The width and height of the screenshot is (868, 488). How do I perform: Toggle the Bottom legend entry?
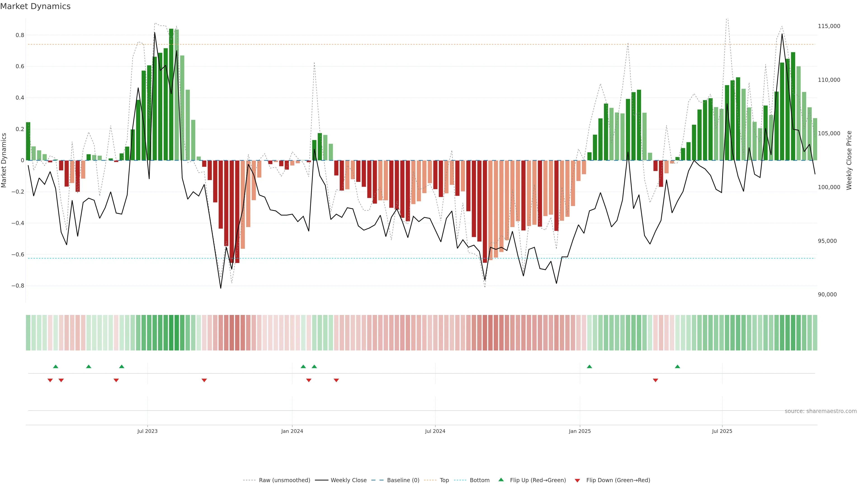[x=479, y=480]
